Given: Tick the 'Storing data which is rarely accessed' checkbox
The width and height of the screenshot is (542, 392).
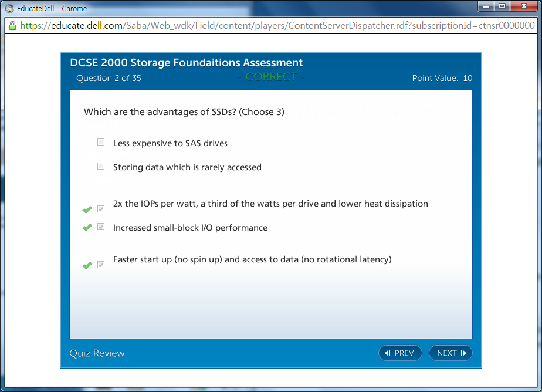Looking at the screenshot, I should (x=101, y=167).
